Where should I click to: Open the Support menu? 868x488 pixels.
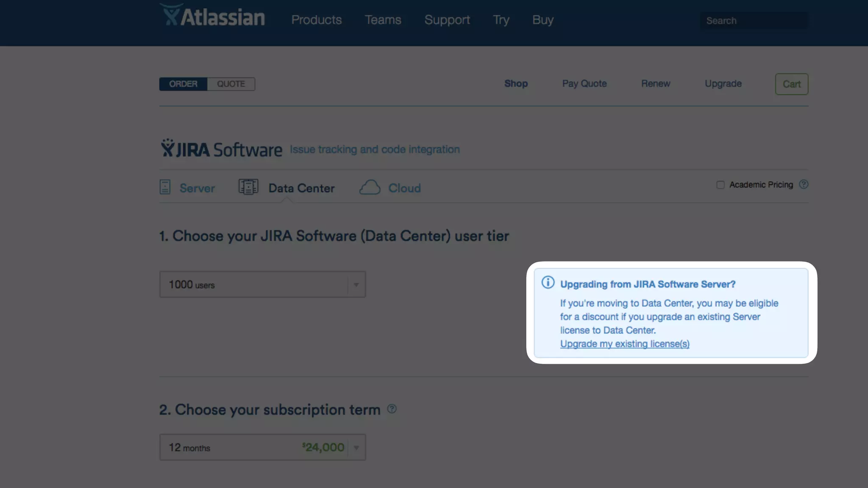coord(447,20)
